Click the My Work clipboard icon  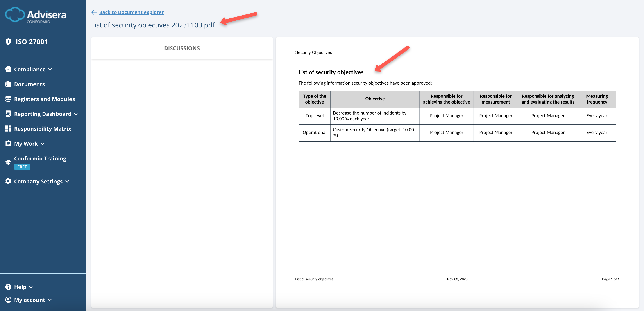tap(8, 143)
